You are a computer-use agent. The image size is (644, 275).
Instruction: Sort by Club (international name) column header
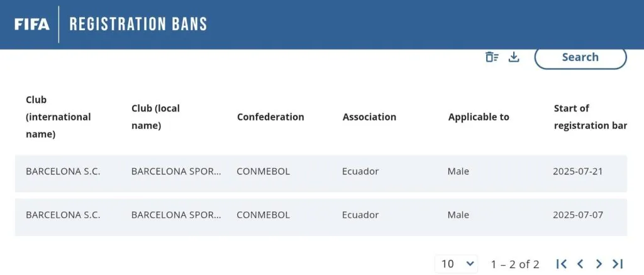pyautogui.click(x=58, y=117)
